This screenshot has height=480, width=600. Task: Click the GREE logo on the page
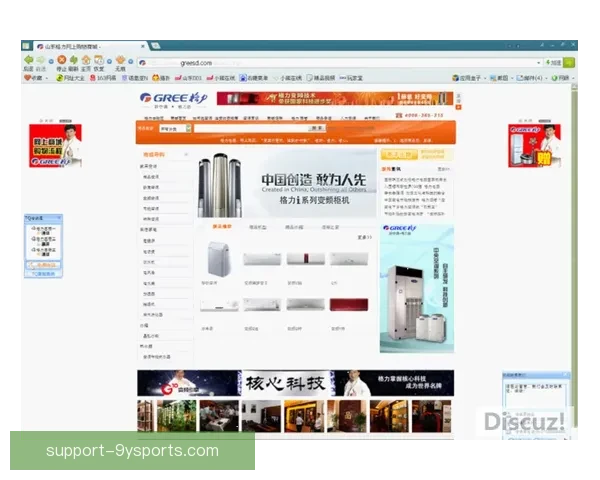[x=173, y=100]
